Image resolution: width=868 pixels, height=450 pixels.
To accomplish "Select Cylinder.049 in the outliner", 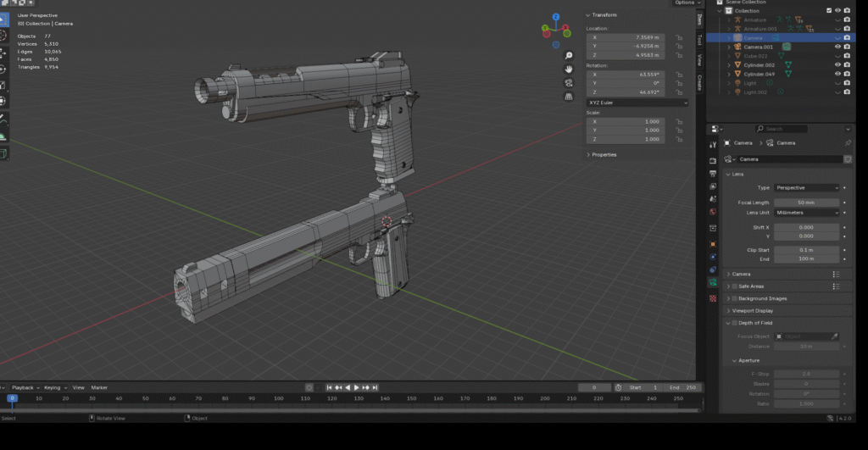I will tap(759, 74).
